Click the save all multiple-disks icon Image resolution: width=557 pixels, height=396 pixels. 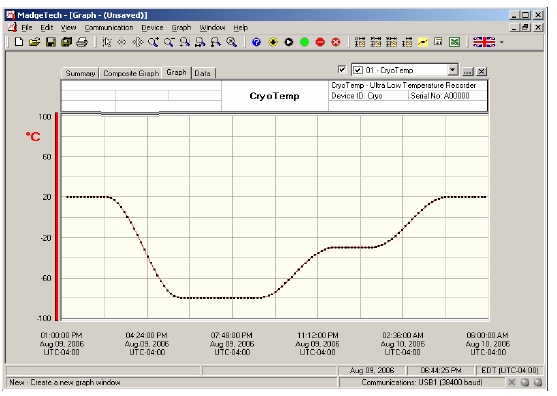click(66, 42)
